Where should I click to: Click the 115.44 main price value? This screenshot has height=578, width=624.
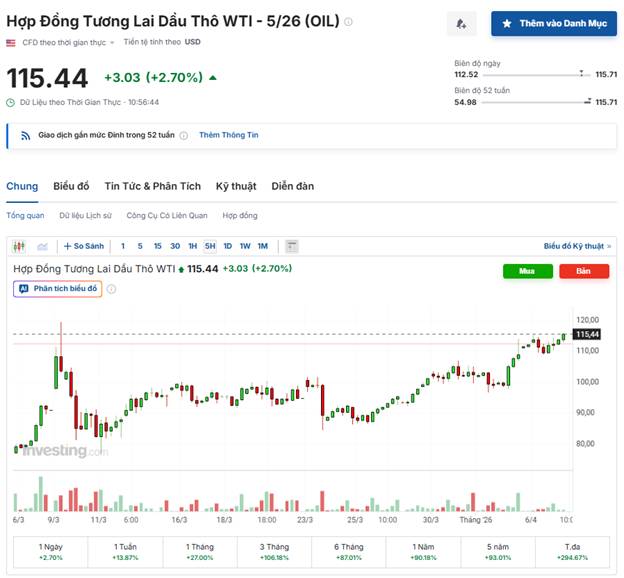coord(47,78)
